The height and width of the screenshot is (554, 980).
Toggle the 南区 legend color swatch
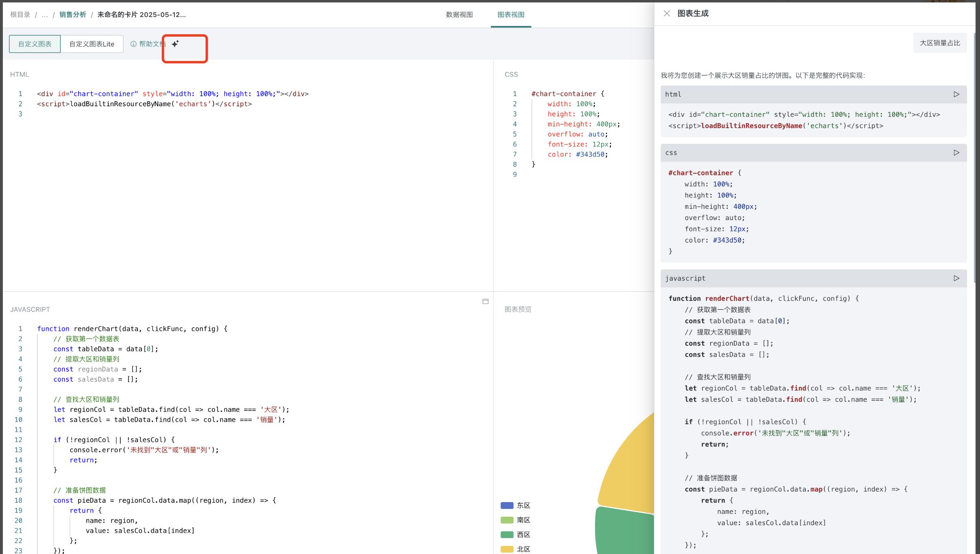click(507, 520)
